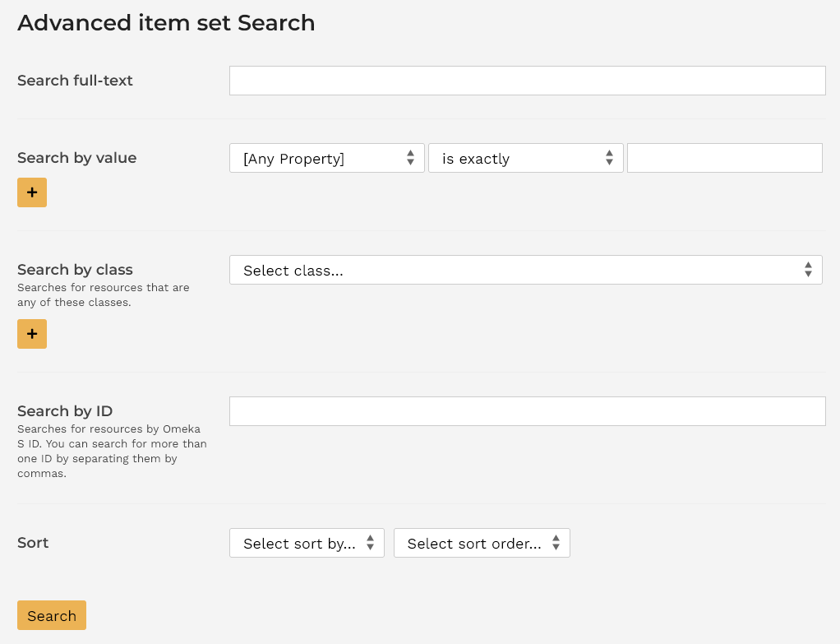Click the 'Search full-text' label

point(75,81)
